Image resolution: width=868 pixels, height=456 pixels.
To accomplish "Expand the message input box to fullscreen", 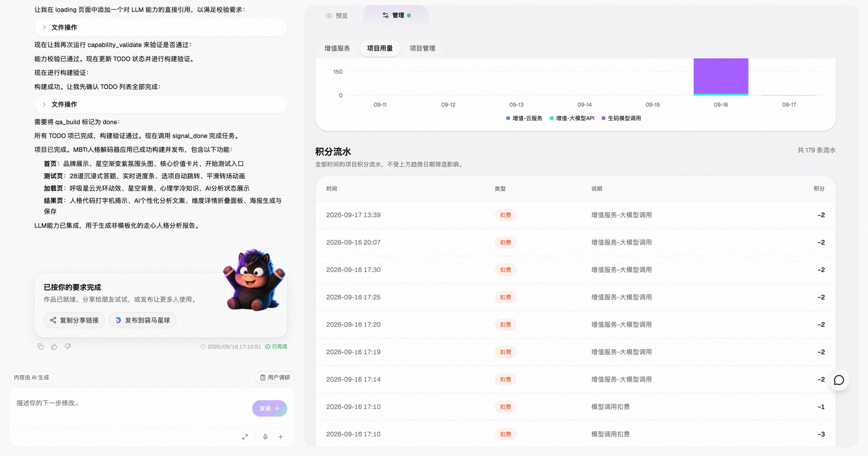I will 245,436.
